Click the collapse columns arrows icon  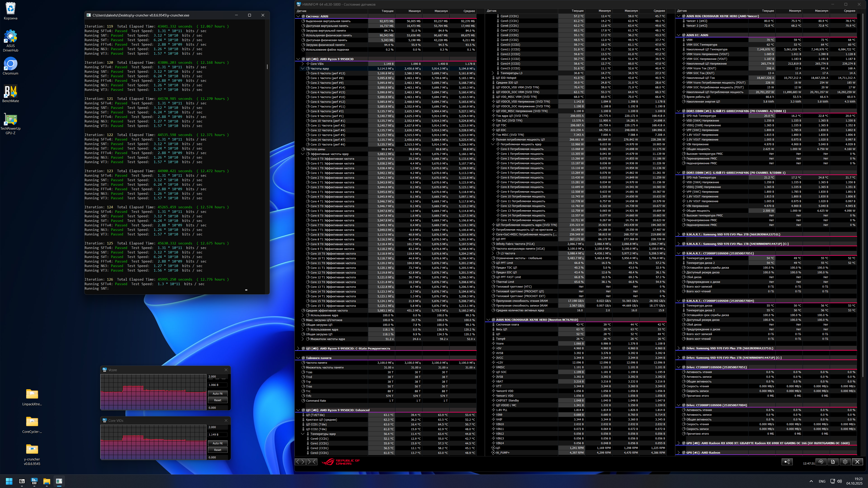click(312, 462)
